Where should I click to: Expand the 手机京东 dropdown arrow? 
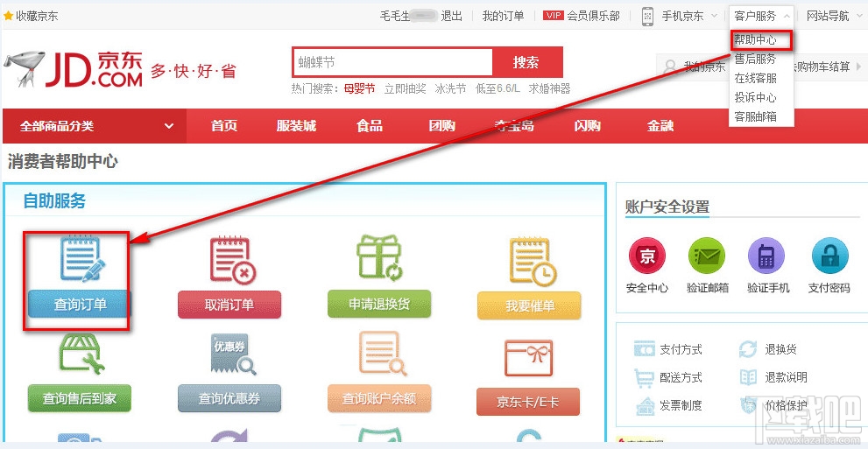[x=715, y=17]
